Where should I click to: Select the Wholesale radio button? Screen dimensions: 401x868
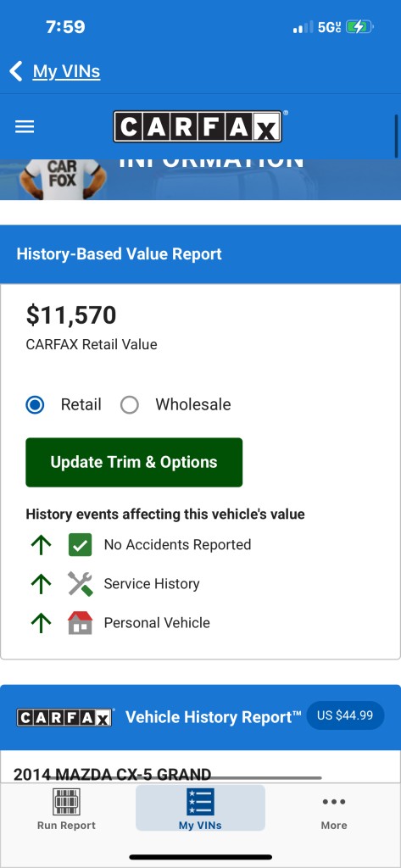[130, 404]
